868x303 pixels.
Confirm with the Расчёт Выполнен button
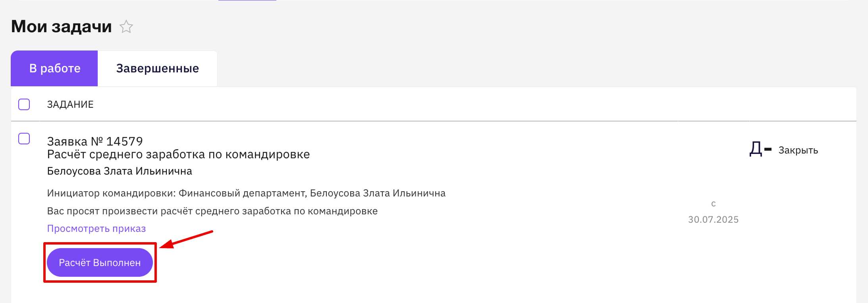(x=100, y=262)
